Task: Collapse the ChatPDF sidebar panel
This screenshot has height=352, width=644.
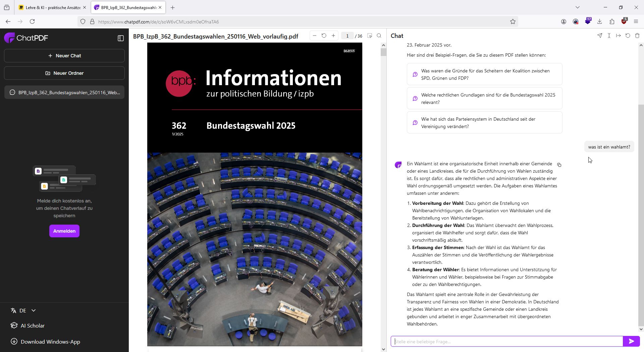Action: coord(121,38)
